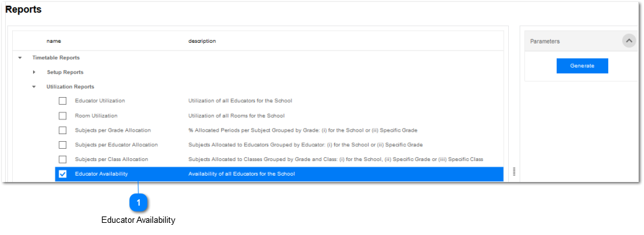Click 'Subjects Allocated to Educators Grouped by Educator' description
Viewport: 644px width, 235px height.
(x=305, y=145)
